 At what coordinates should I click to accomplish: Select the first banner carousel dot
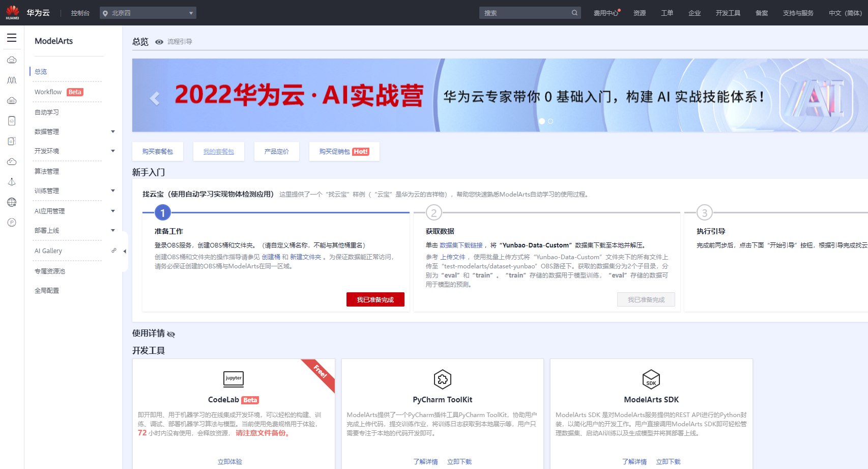pos(542,121)
